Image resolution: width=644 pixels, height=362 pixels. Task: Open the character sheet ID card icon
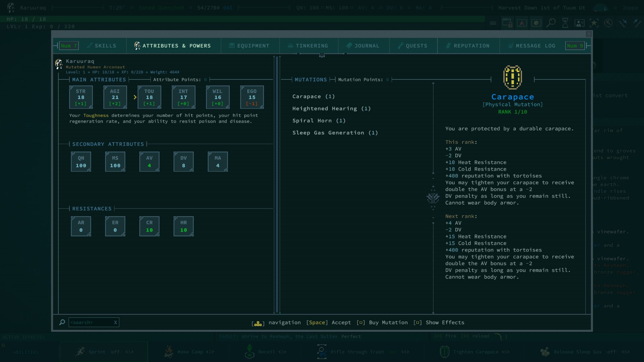click(x=580, y=23)
